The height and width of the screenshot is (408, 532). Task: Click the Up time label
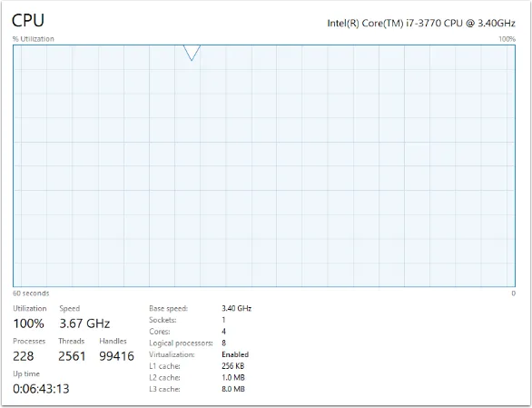coord(26,373)
